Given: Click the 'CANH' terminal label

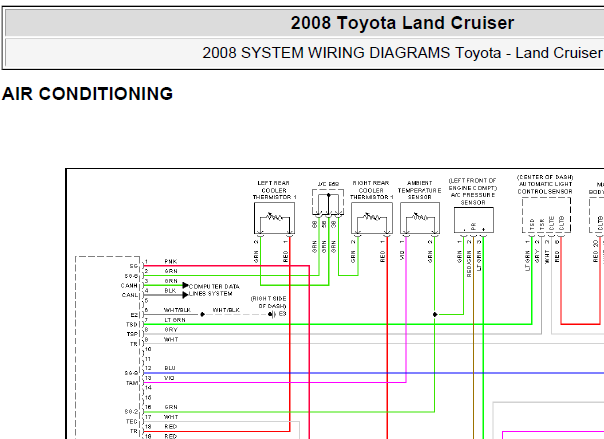Looking at the screenshot, I should [x=129, y=286].
